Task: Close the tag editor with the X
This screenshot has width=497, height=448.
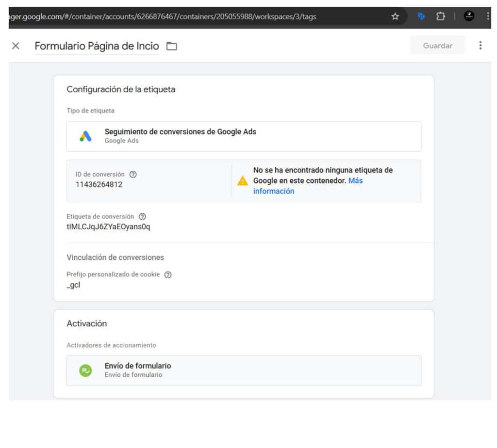Action: 16,46
